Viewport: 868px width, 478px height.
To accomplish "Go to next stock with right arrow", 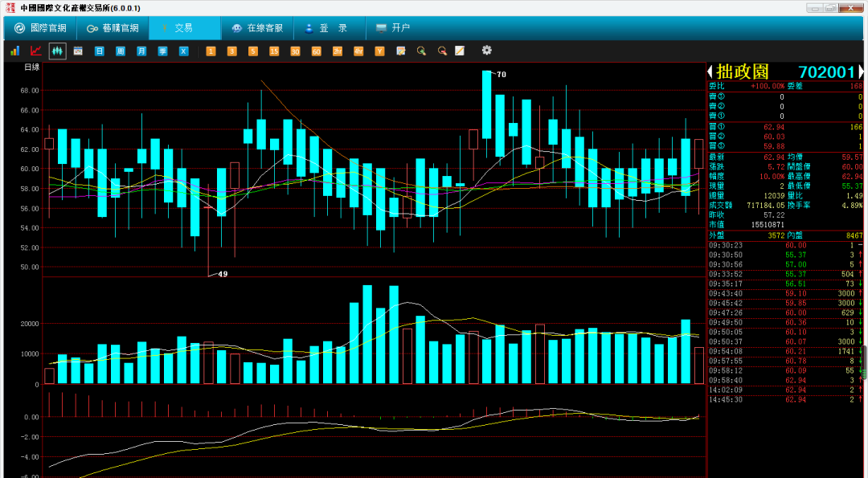I will [x=861, y=72].
